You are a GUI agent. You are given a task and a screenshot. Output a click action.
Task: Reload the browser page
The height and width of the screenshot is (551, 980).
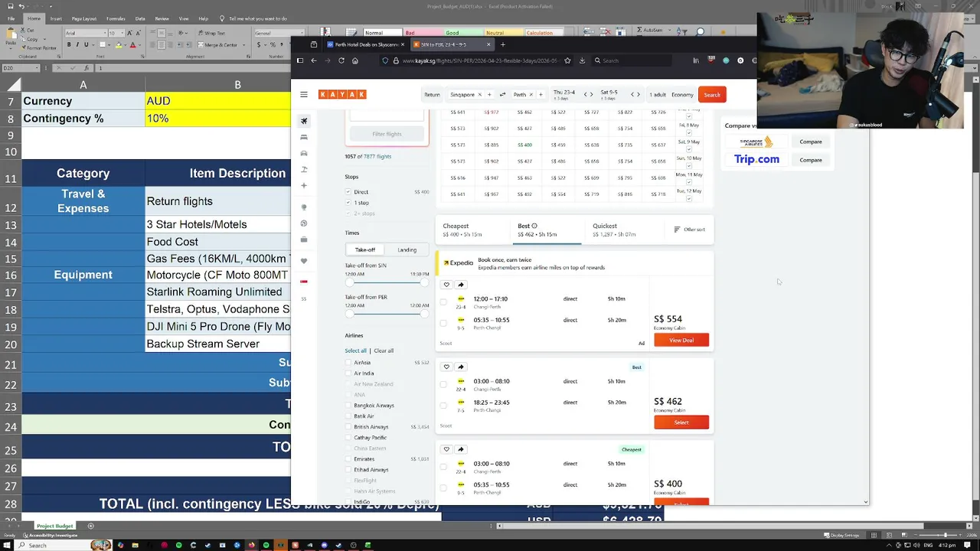pos(341,60)
